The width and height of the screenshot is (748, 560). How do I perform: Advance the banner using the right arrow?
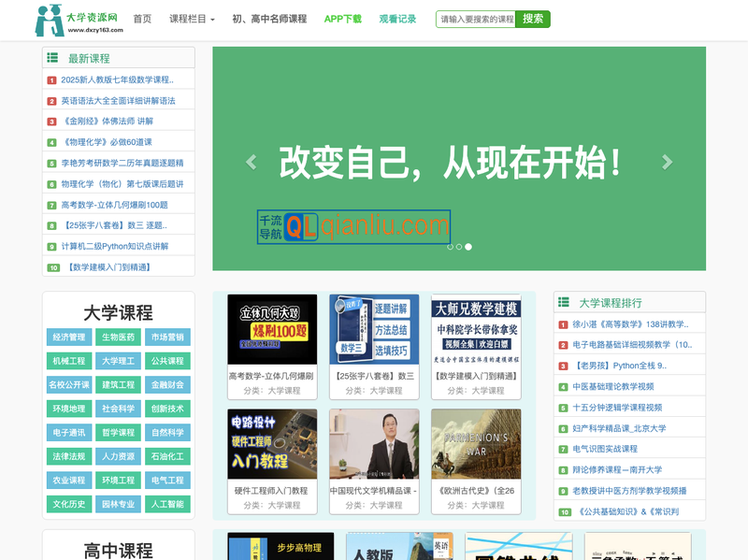(666, 160)
